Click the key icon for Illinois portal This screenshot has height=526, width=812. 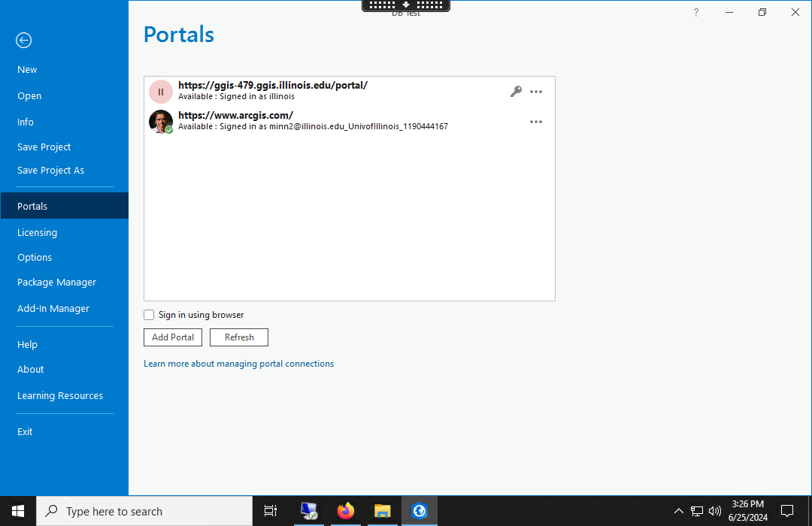pos(516,92)
